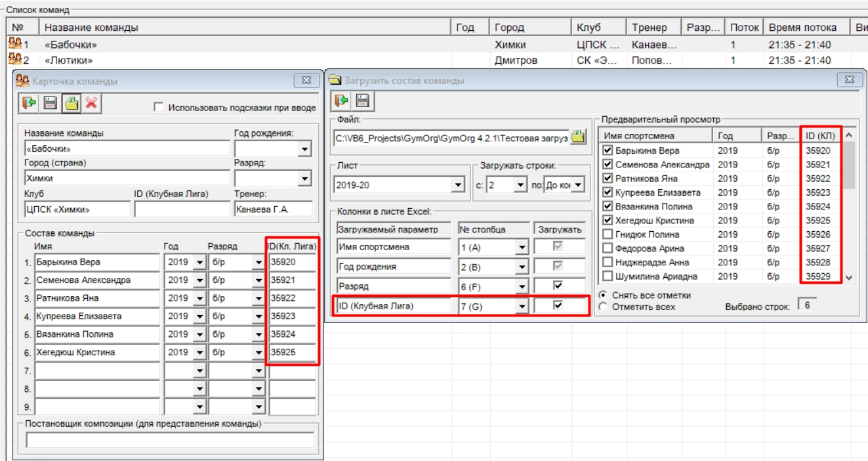
Task: Click the red X delete icon
Action: 91,103
